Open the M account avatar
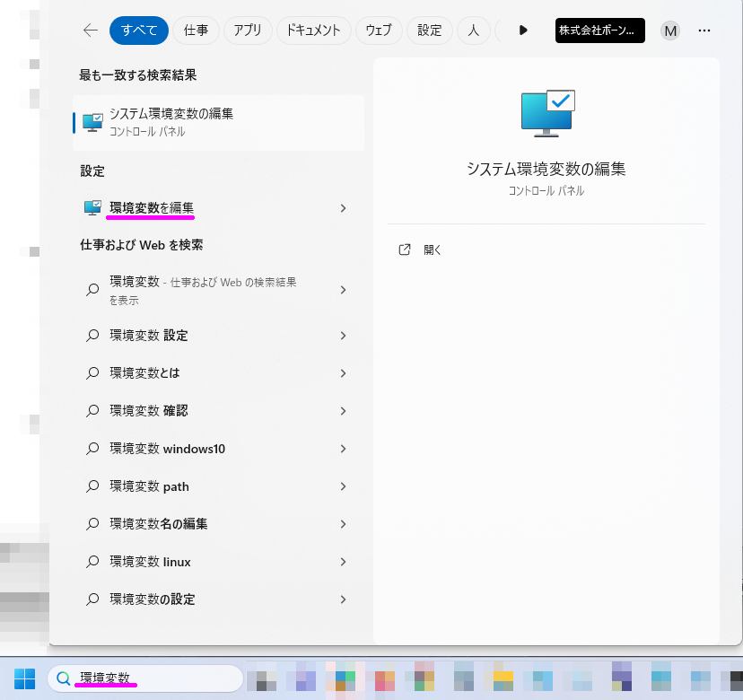The image size is (743, 700). click(670, 31)
